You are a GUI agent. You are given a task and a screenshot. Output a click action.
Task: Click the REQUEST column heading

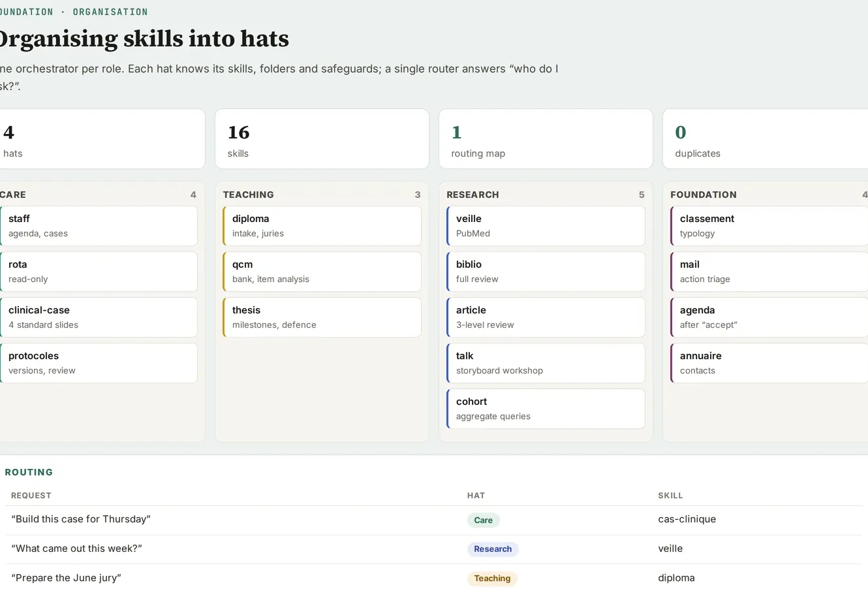point(31,496)
